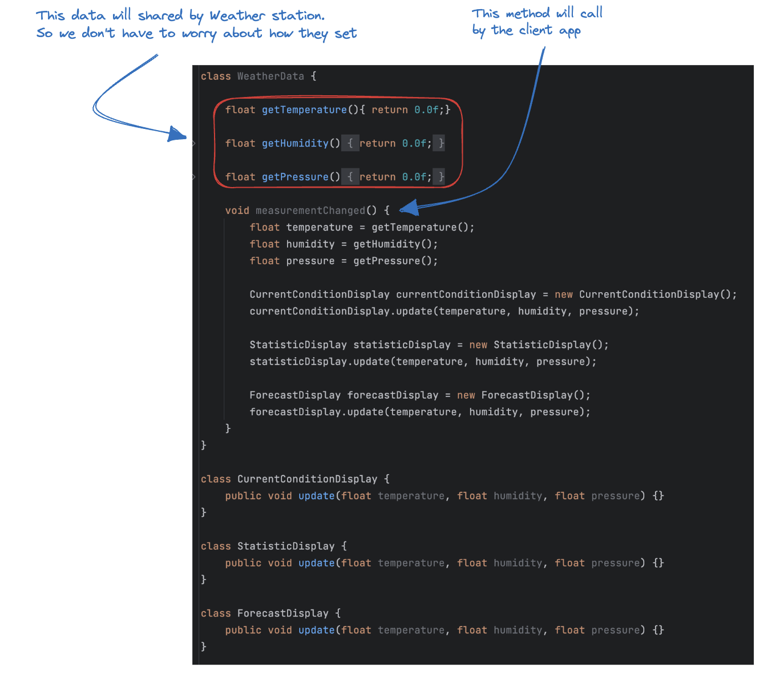The height and width of the screenshot is (696, 784).
Task: Click the fold chevron beside getHumidity
Action: [195, 143]
